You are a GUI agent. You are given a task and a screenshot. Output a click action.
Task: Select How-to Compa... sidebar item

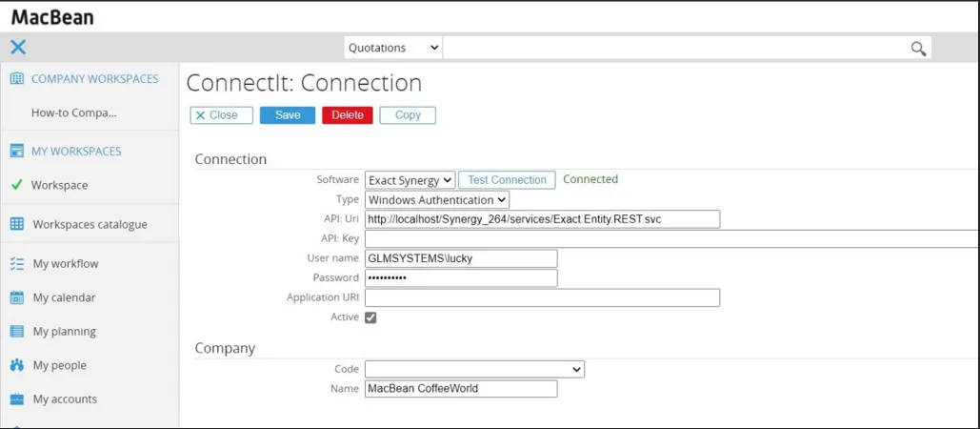click(x=73, y=112)
